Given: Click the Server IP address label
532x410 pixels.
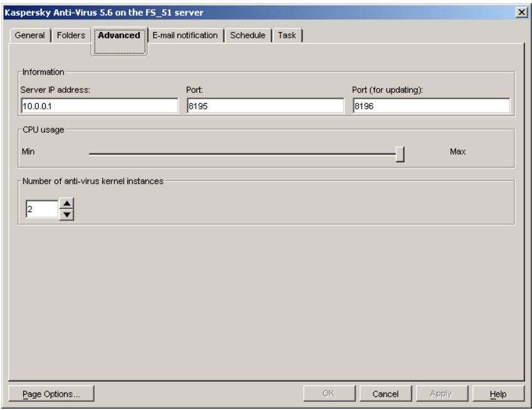Looking at the screenshot, I should pos(55,90).
